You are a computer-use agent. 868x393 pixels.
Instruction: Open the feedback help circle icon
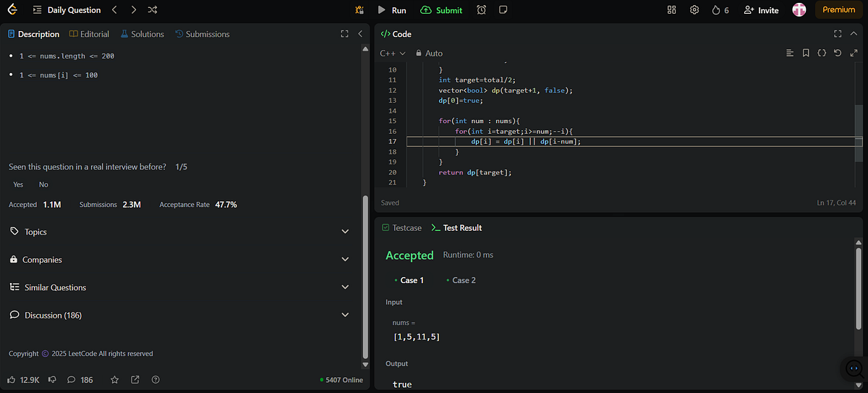point(156,379)
